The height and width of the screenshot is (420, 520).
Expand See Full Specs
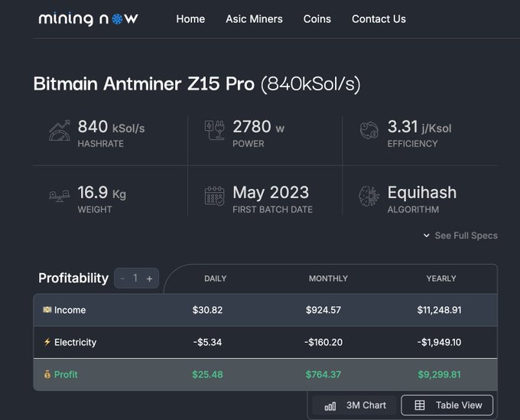460,236
